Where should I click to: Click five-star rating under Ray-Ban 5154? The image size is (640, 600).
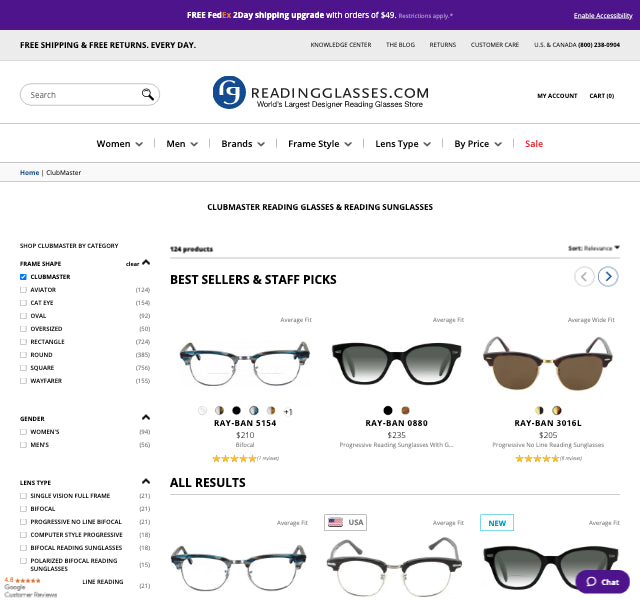[234, 458]
